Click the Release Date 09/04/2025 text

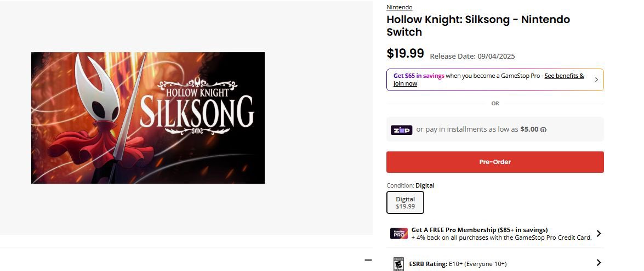[x=472, y=56]
